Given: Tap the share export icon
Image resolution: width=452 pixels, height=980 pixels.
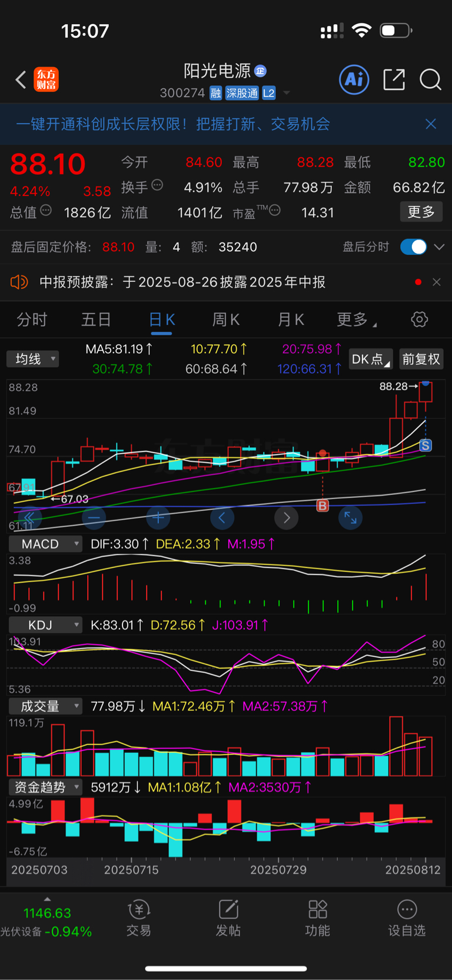Looking at the screenshot, I should (394, 79).
